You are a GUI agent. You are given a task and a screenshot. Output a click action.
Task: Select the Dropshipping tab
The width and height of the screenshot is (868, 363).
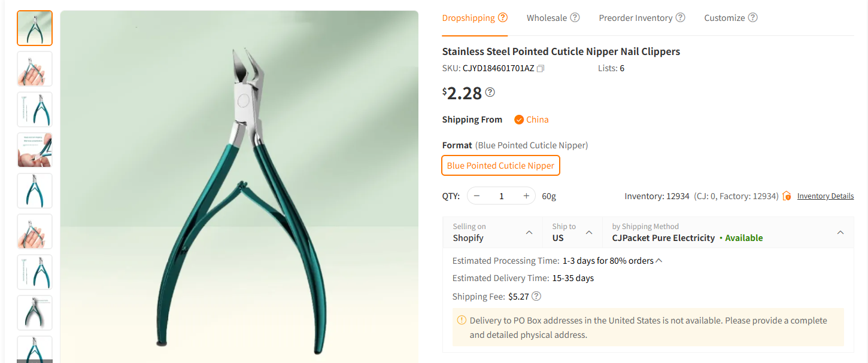pyautogui.click(x=468, y=17)
